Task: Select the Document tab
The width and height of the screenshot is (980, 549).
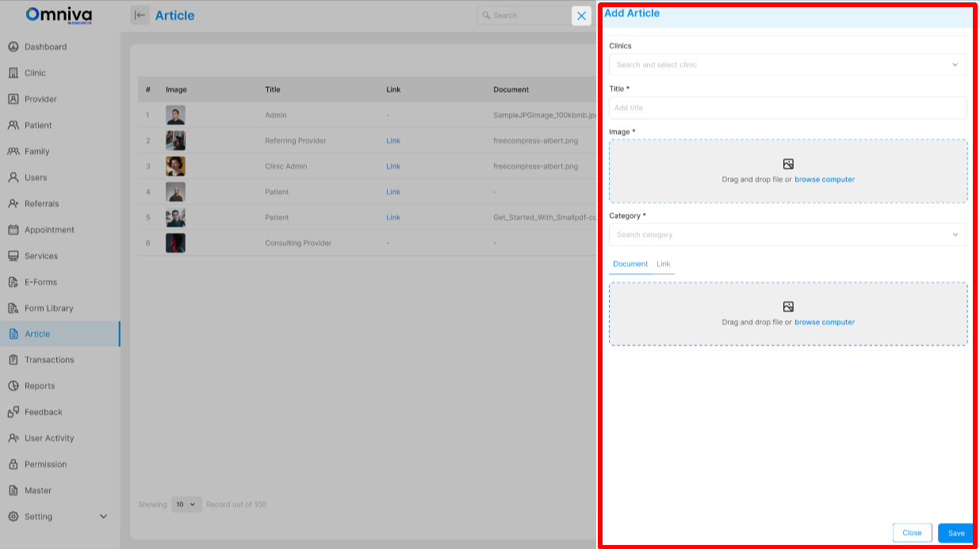Action: click(630, 264)
